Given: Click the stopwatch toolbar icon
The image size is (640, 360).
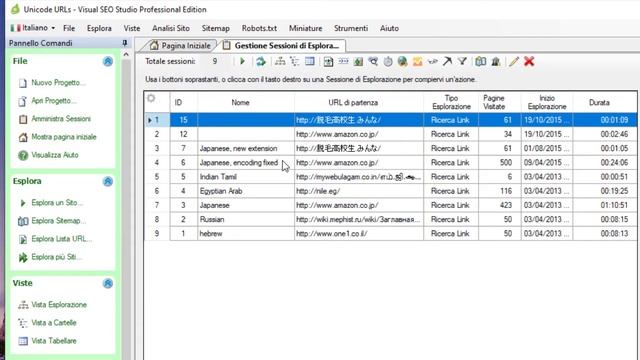Looking at the screenshot, I should [388, 62].
